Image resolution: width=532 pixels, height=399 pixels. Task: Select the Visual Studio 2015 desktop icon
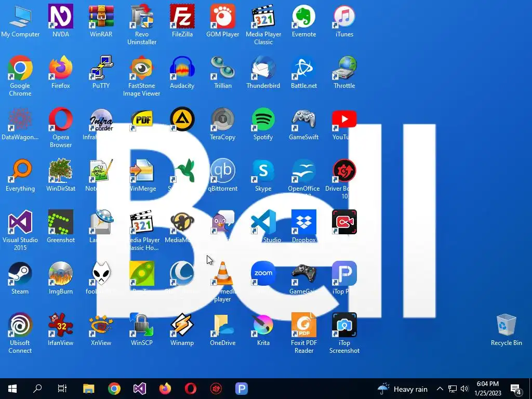tap(20, 222)
